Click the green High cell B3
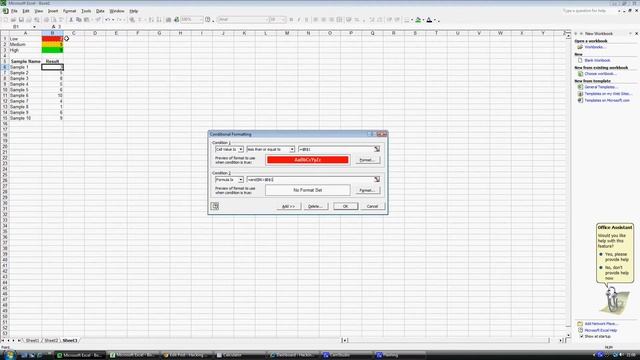The image size is (640, 360). [52, 50]
